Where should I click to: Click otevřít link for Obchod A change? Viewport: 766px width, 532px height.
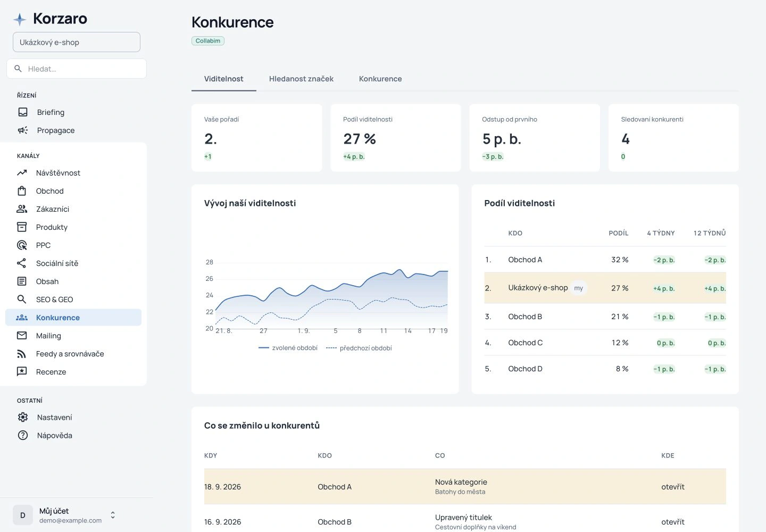pos(673,487)
